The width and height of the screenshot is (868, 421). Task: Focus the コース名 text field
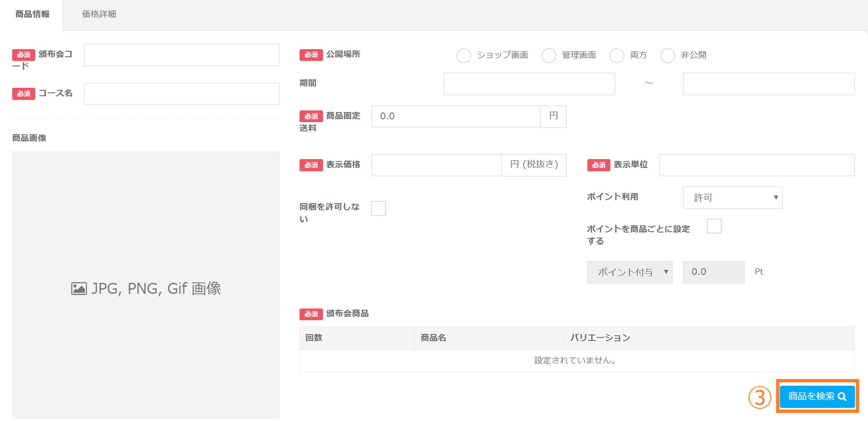click(x=181, y=94)
